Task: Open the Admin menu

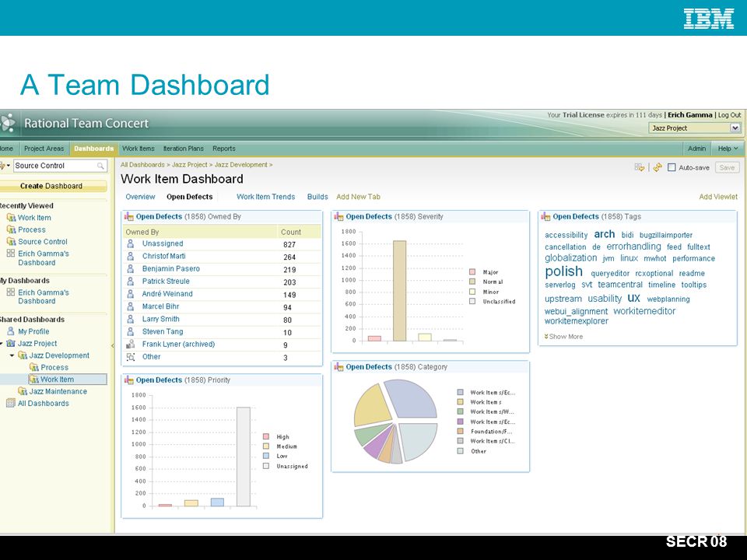Action: tap(696, 149)
